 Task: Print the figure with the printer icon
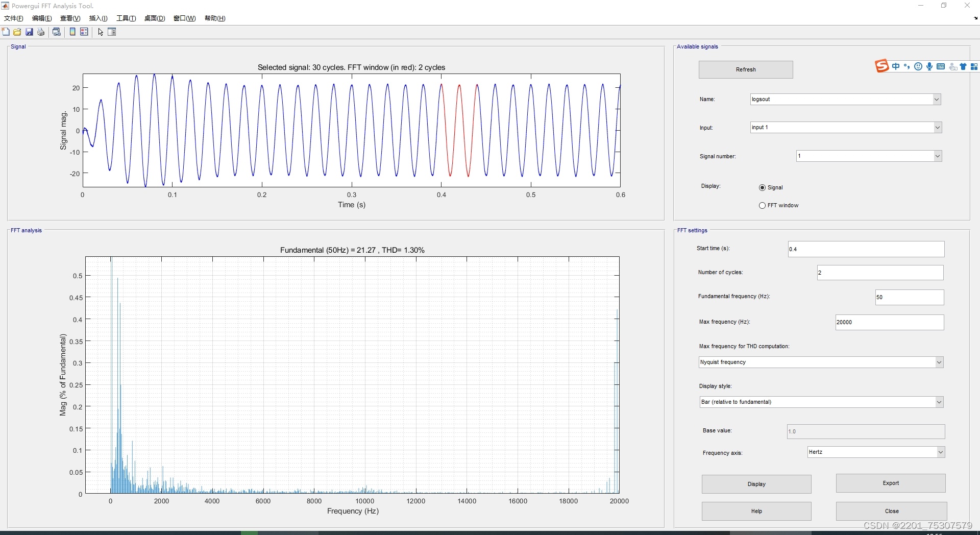41,32
